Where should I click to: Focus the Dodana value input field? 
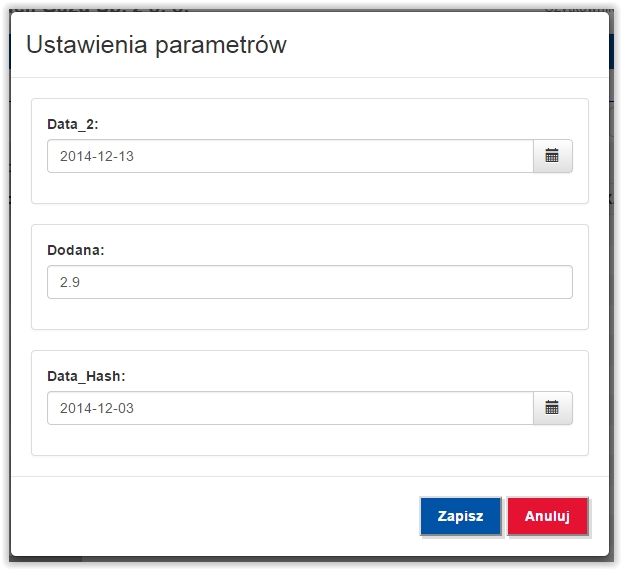[310, 282]
